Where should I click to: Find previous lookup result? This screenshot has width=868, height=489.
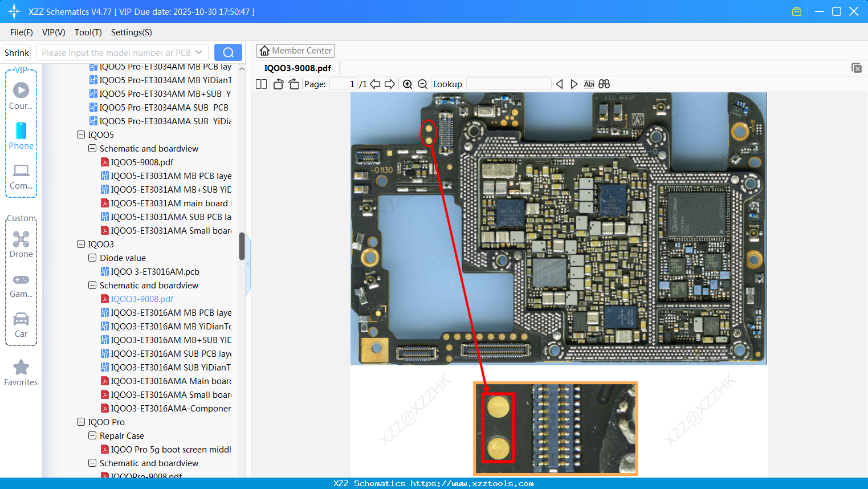coord(559,84)
